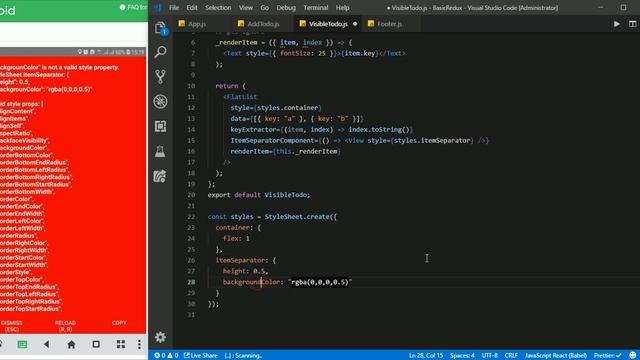Screen dimensions: 640x360
Task: Open the Debug menu
Action: [x=286, y=8]
